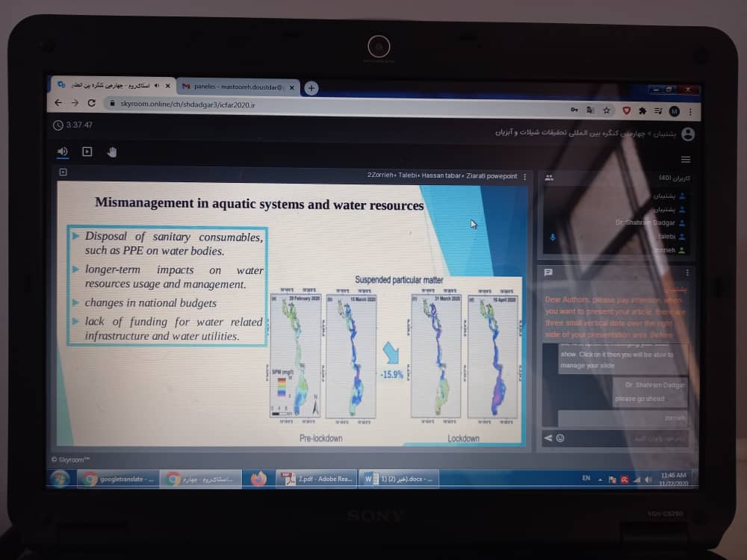Toggle the Skyroom speaker sound icon

coord(62,152)
